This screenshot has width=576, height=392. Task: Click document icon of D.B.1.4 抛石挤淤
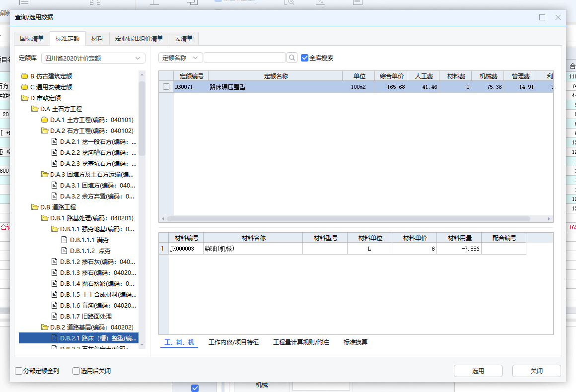(54, 284)
